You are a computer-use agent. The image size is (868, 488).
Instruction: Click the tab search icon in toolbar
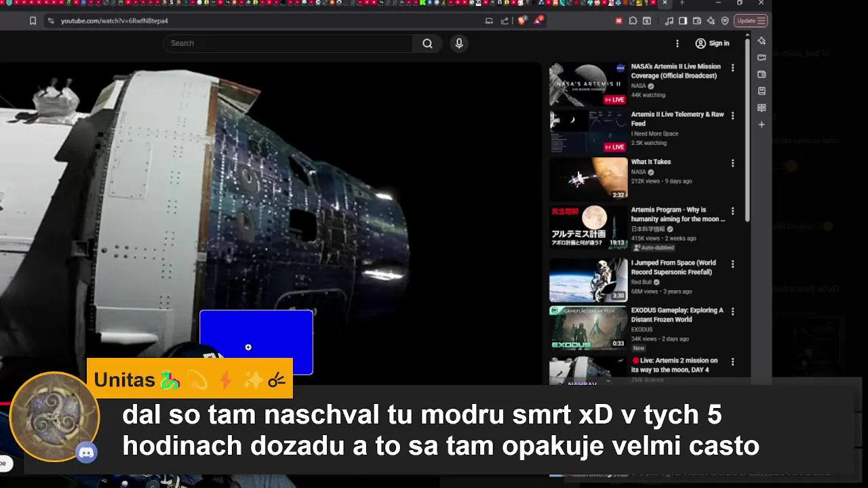click(647, 21)
